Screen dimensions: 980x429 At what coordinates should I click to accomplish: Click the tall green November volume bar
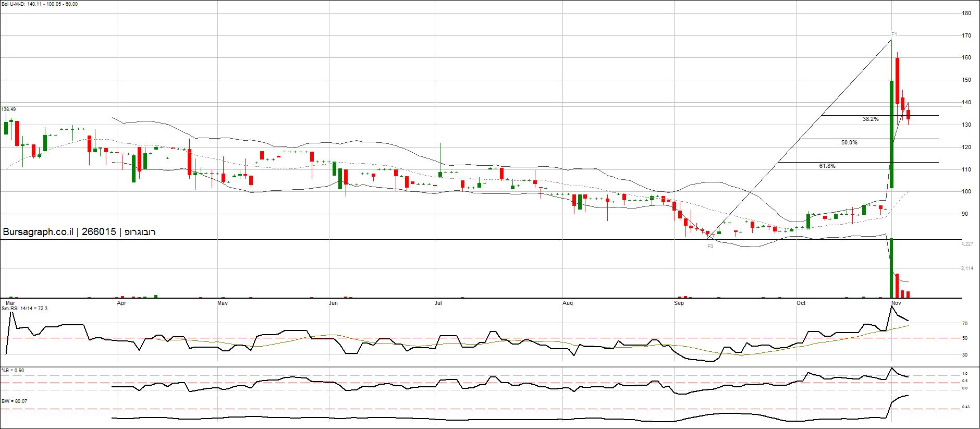[891, 268]
